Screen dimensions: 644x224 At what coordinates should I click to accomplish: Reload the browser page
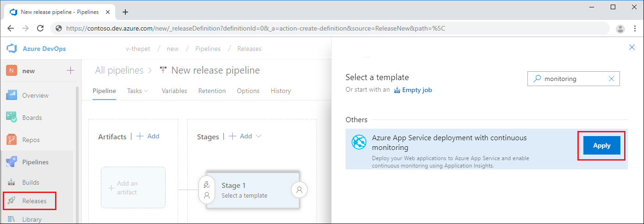coord(40,28)
